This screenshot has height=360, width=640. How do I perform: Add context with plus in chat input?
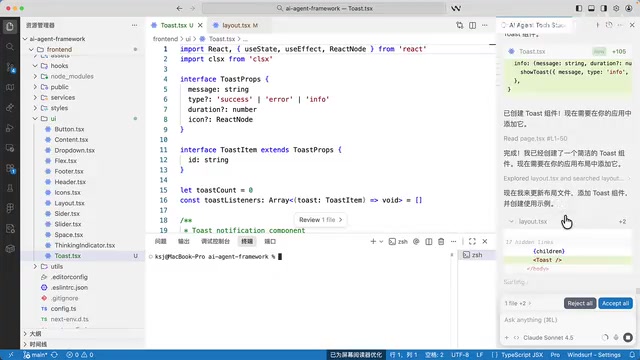coord(507,338)
